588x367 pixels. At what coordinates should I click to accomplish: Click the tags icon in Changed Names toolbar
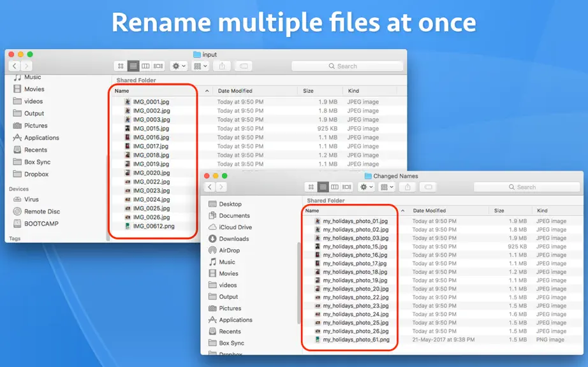(428, 187)
